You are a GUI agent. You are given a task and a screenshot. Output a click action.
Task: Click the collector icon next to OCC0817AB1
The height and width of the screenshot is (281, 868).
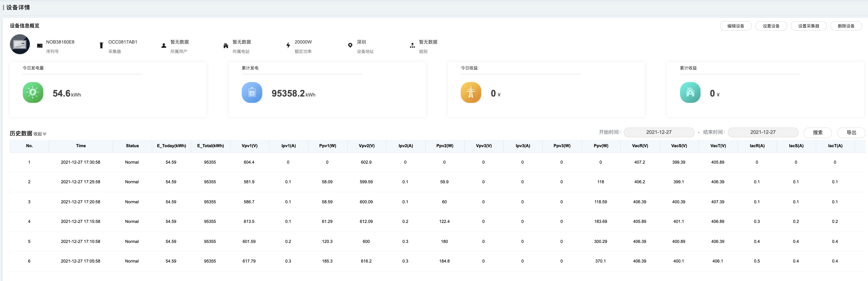pos(101,45)
